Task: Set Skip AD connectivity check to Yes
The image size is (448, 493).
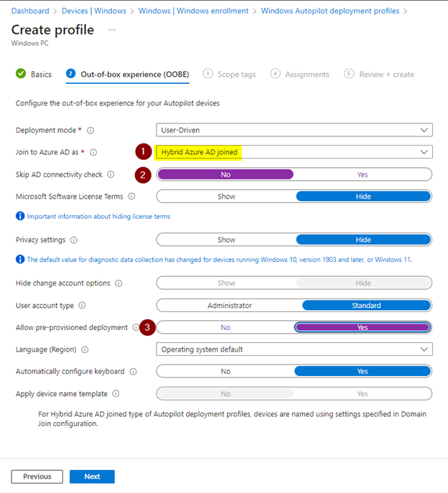Action: pos(363,174)
